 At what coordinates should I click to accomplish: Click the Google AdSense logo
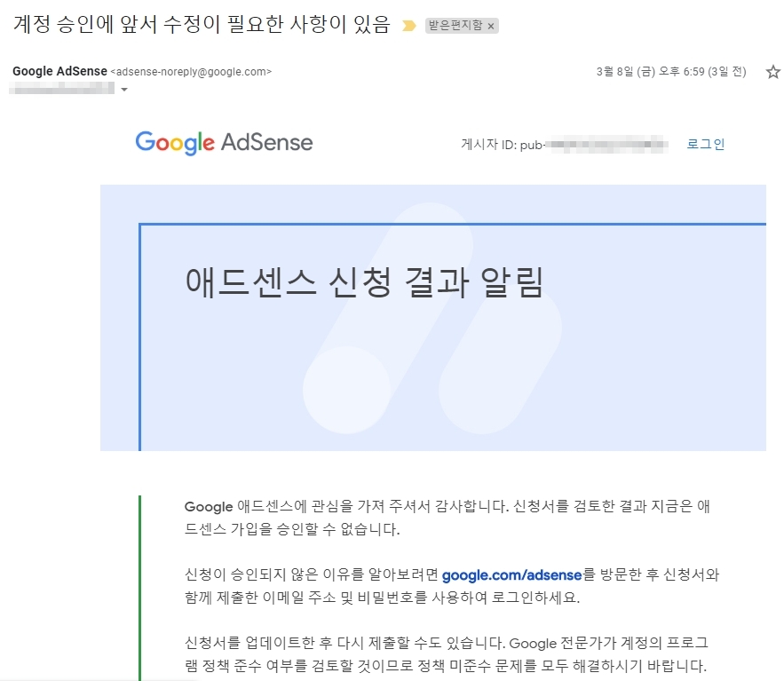224,143
